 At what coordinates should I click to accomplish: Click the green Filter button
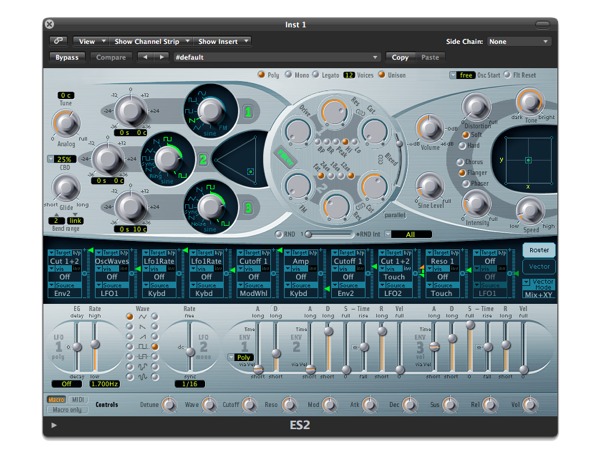coord(285,157)
